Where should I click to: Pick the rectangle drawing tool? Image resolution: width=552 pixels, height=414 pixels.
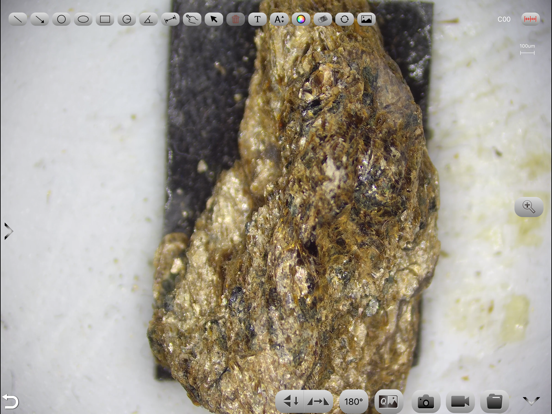coord(105,19)
